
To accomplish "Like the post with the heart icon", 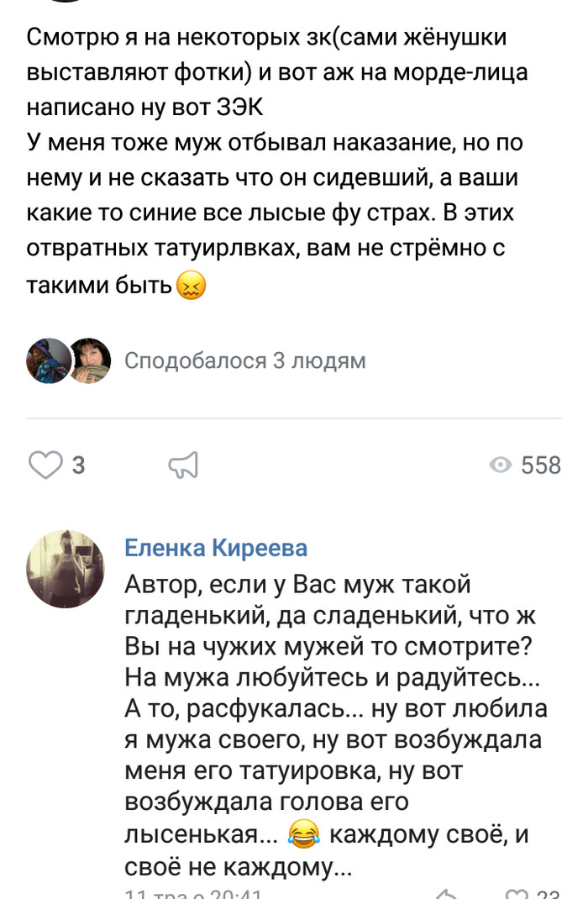I will (46, 465).
